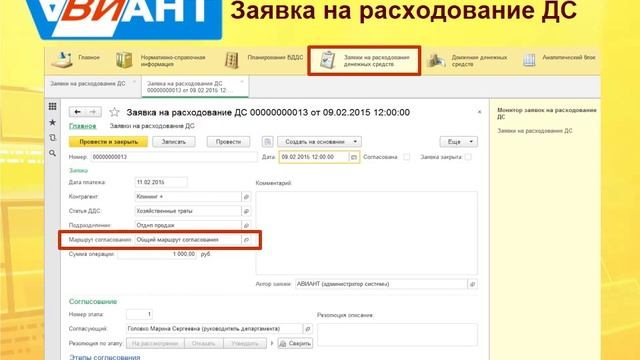Switch to Заявки на расходование ДС tab
The width and height of the screenshot is (640, 360).
[x=88, y=84]
